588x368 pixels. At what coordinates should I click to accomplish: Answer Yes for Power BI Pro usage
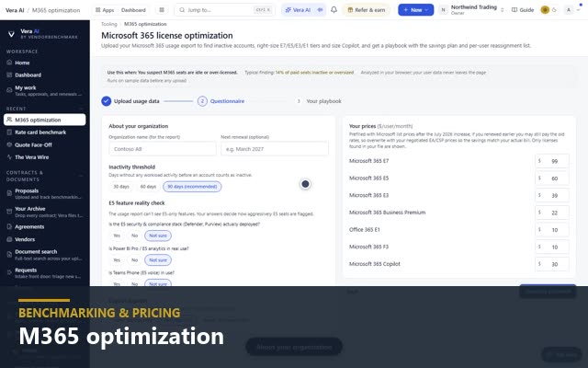tap(117, 260)
